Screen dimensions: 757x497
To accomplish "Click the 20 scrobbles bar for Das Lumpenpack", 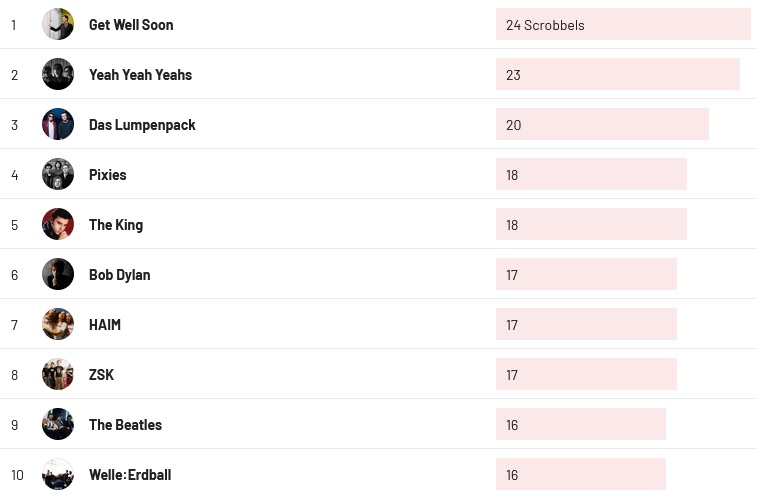I will click(x=602, y=125).
